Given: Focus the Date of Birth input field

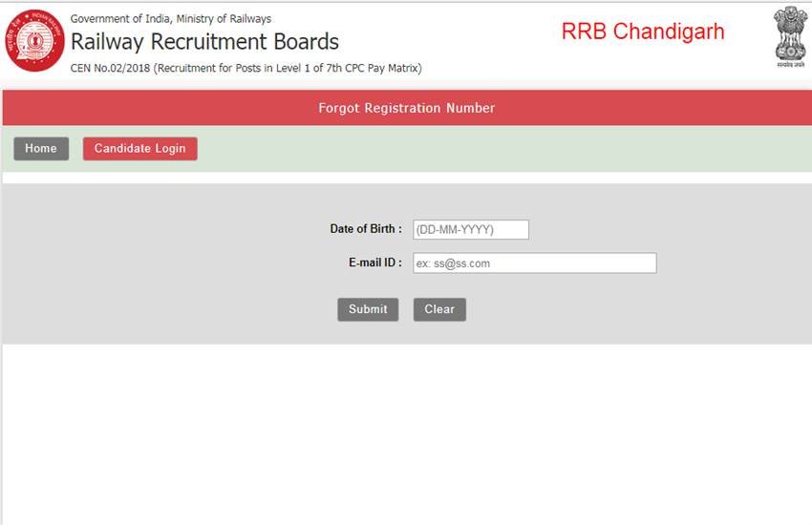Looking at the screenshot, I should tap(470, 230).
